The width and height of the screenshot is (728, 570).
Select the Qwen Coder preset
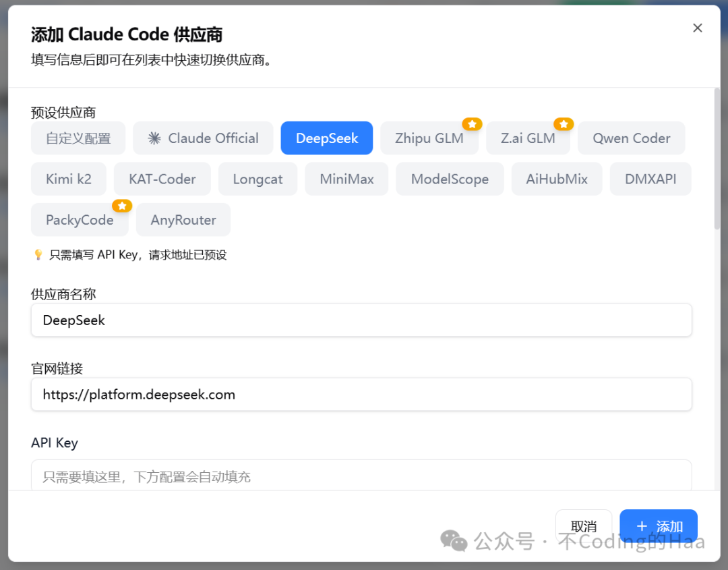[632, 138]
